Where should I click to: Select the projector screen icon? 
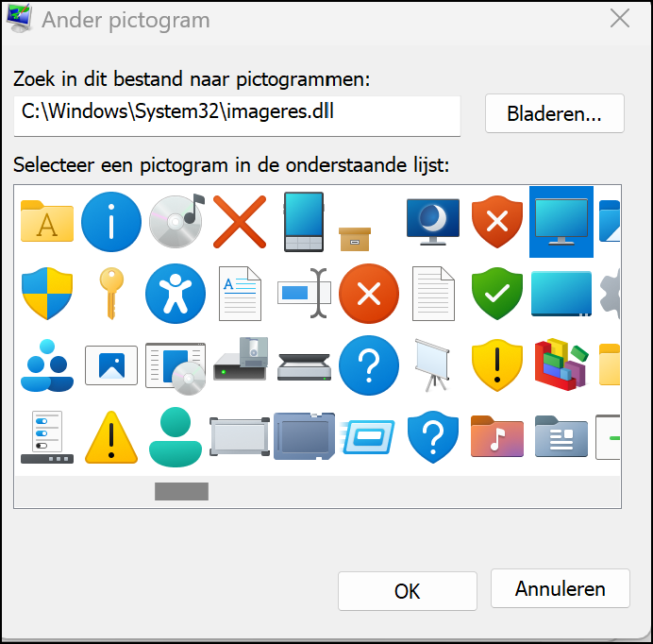pyautogui.click(x=433, y=365)
